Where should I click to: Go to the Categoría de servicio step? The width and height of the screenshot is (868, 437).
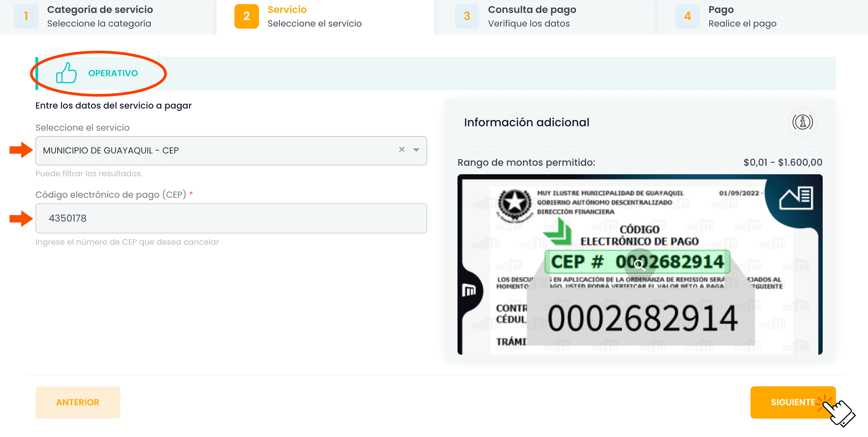pos(108,17)
